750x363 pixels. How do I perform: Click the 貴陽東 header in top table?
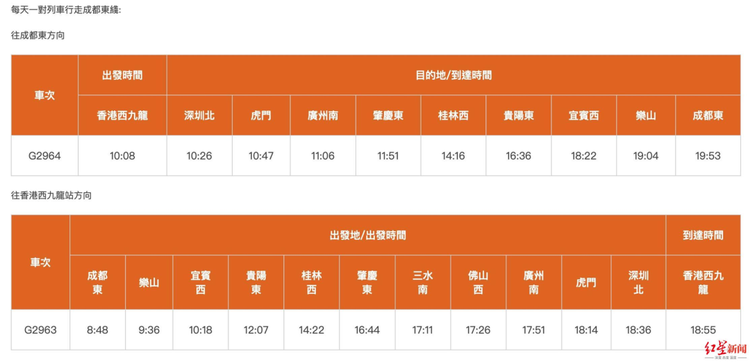tap(518, 115)
